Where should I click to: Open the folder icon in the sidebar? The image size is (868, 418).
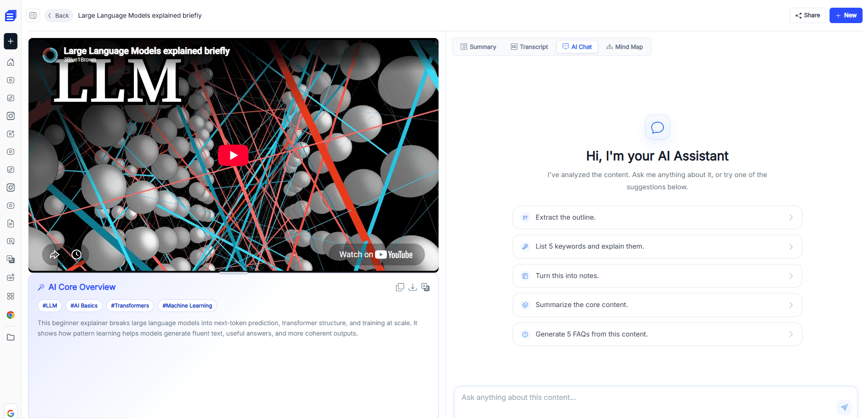click(10, 337)
